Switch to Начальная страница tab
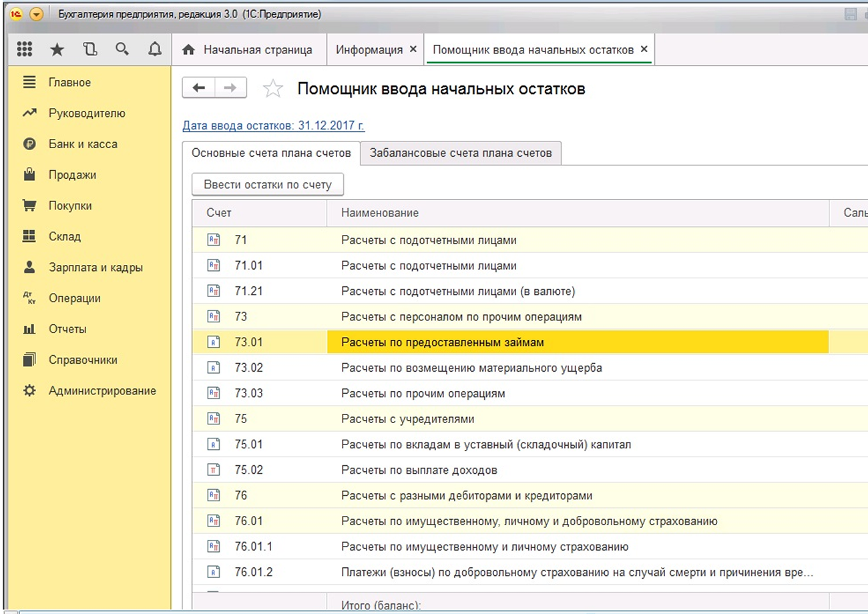This screenshot has height=614, width=868. click(x=248, y=50)
